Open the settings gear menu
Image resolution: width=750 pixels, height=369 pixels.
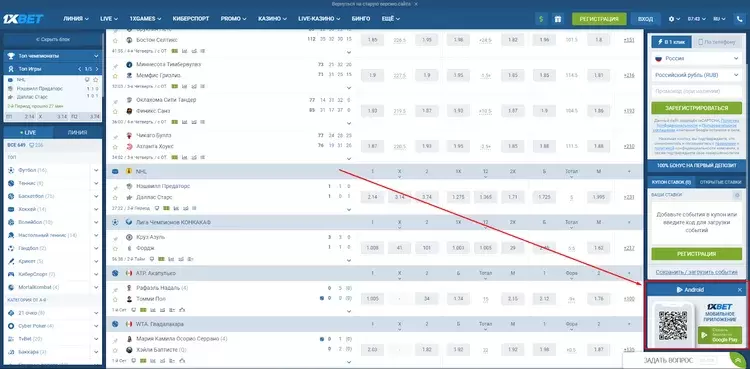[x=674, y=19]
